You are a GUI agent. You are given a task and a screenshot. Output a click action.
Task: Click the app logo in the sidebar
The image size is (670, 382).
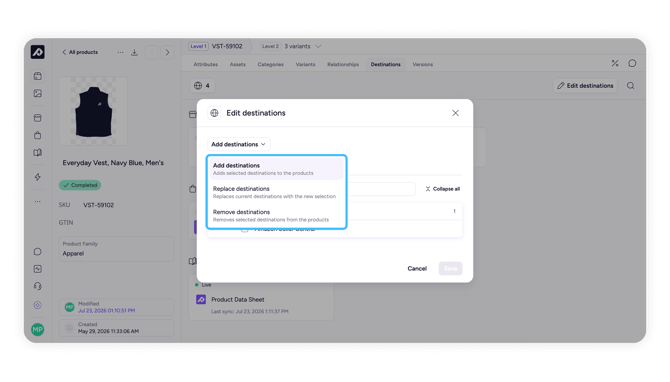tap(38, 52)
